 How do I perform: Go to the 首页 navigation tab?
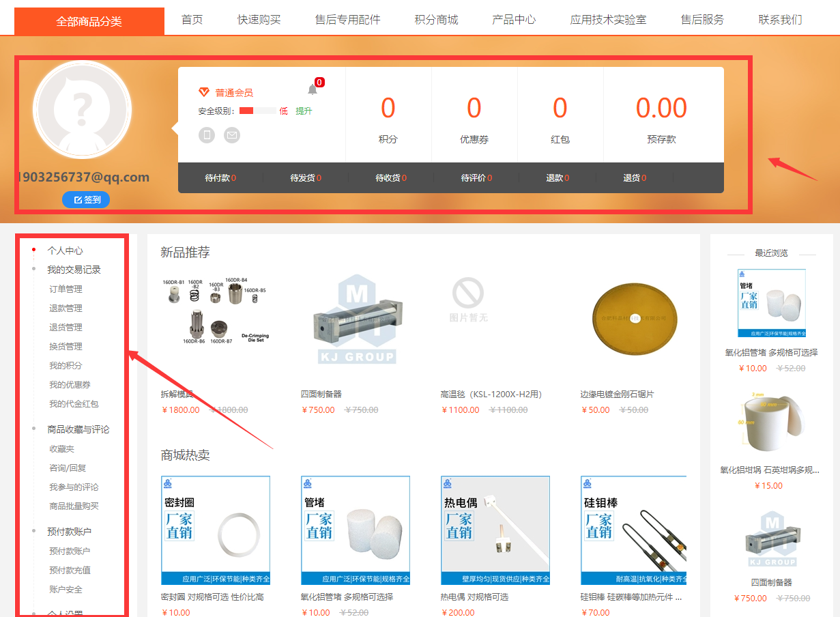click(192, 20)
